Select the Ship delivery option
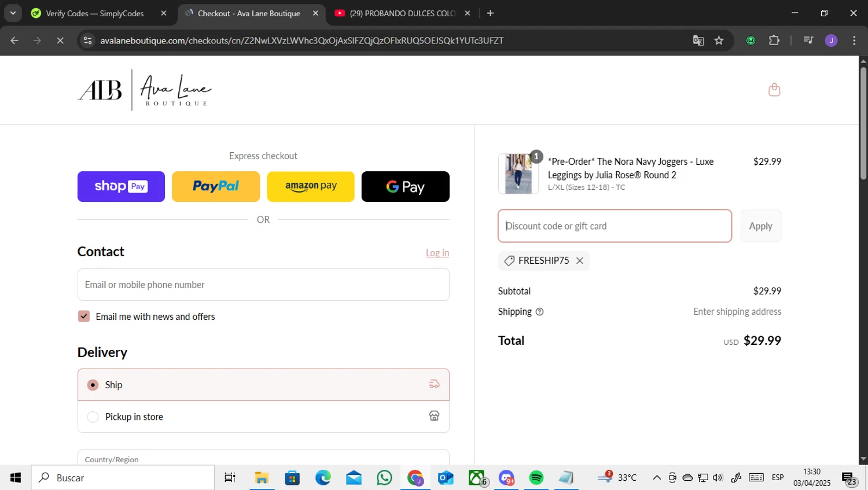This screenshot has width=868, height=490. tap(263, 385)
